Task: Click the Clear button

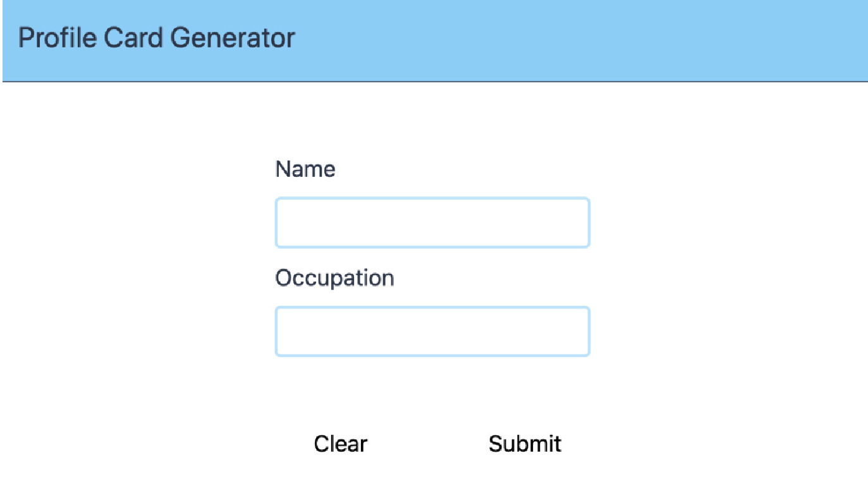Action: 341,444
